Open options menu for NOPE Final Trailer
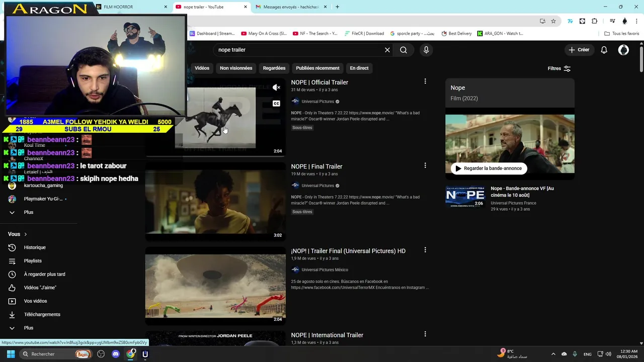The height and width of the screenshot is (362, 644). [x=425, y=165]
